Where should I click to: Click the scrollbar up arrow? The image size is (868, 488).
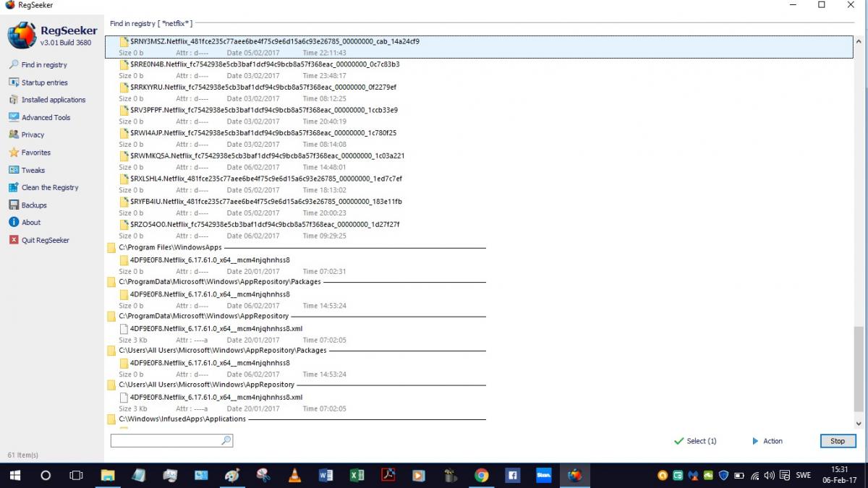[x=859, y=41]
